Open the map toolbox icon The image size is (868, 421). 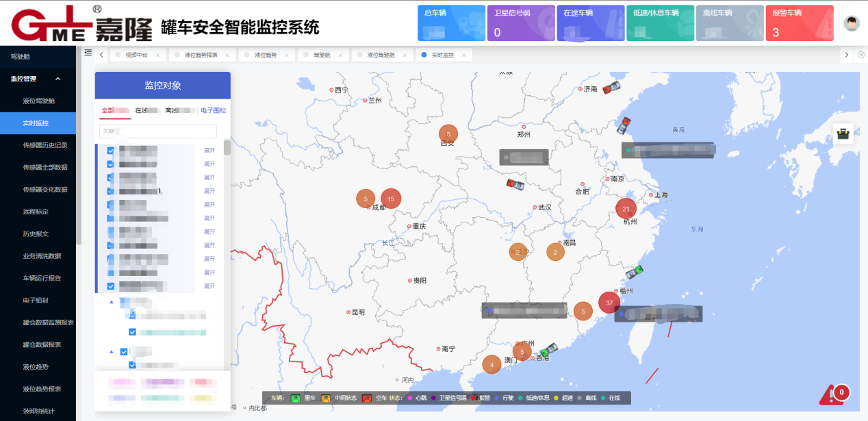(x=843, y=134)
